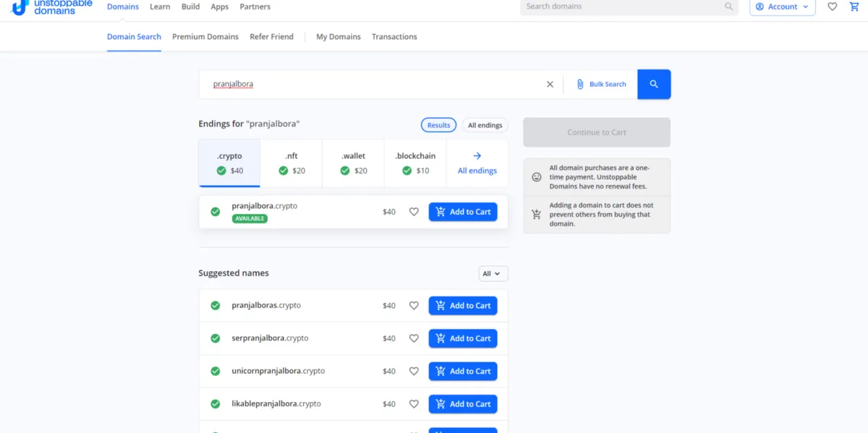Select the .crypto ending tab
Screen dimensions: 868x433
pos(229,163)
